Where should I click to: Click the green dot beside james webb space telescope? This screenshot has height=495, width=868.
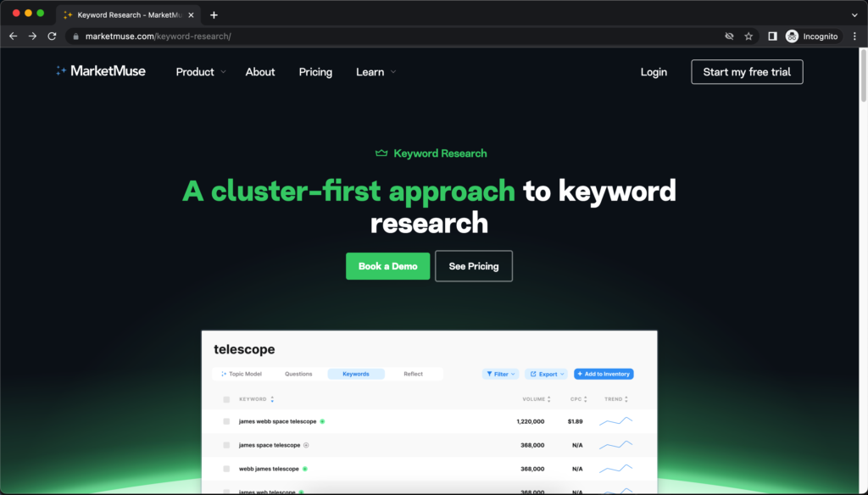(322, 421)
